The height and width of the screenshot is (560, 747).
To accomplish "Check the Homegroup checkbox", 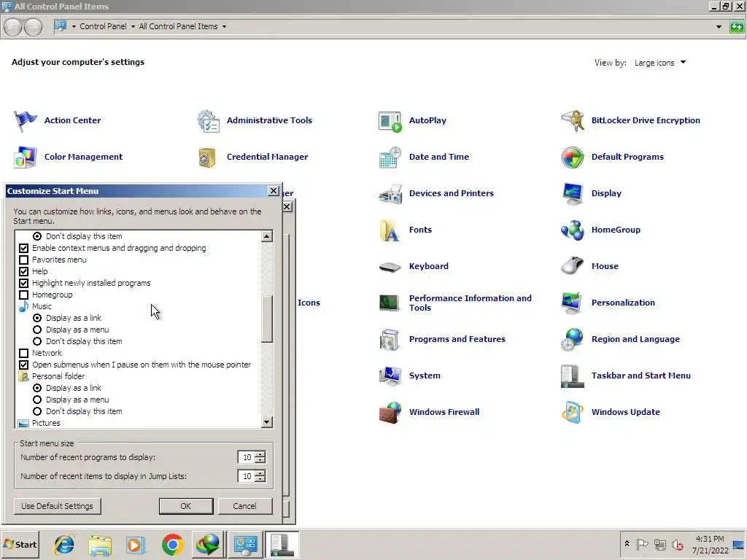I will pos(23,295).
